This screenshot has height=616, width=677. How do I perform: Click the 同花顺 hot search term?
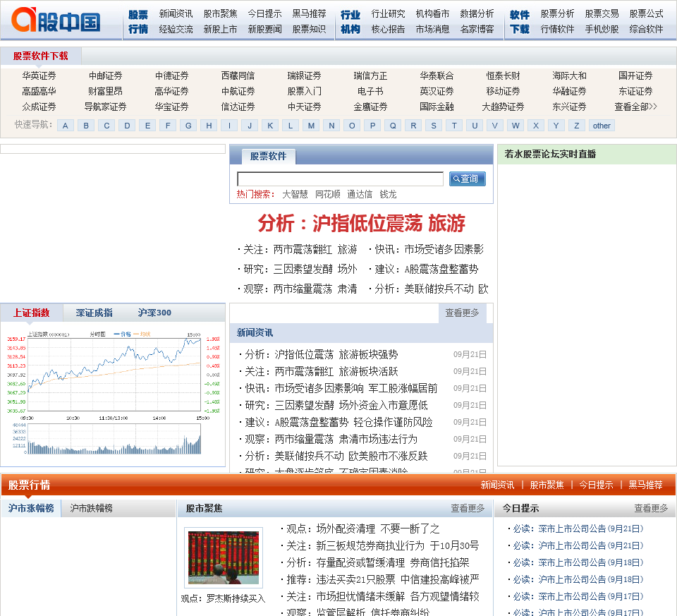click(x=328, y=194)
